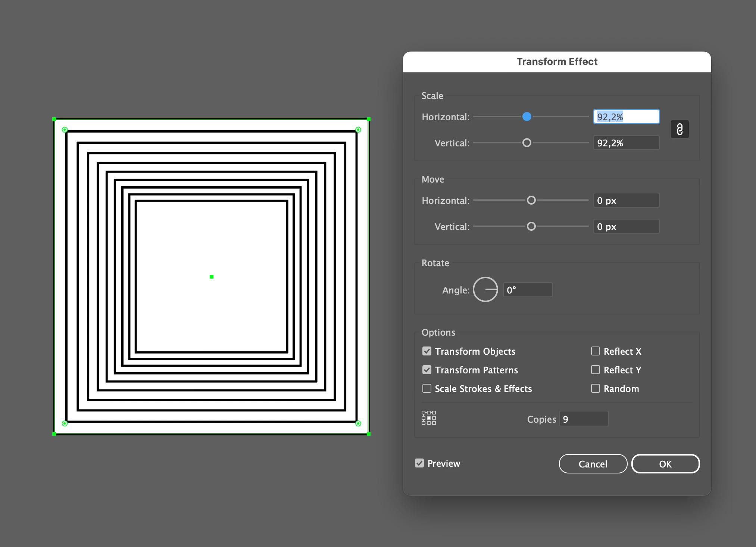Click the center point of the square
This screenshot has height=547, width=756.
212,277
